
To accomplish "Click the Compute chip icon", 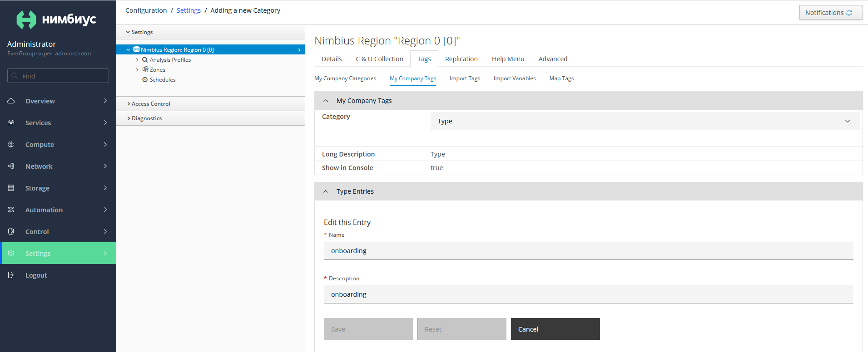I will (x=11, y=144).
